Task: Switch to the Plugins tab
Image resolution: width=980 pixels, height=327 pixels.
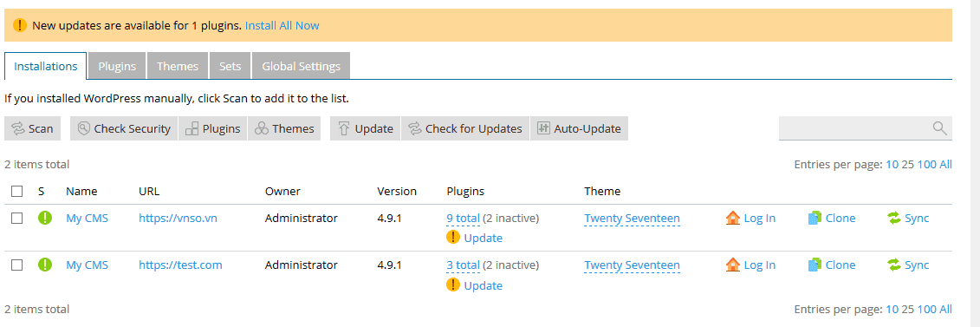Action: (117, 66)
